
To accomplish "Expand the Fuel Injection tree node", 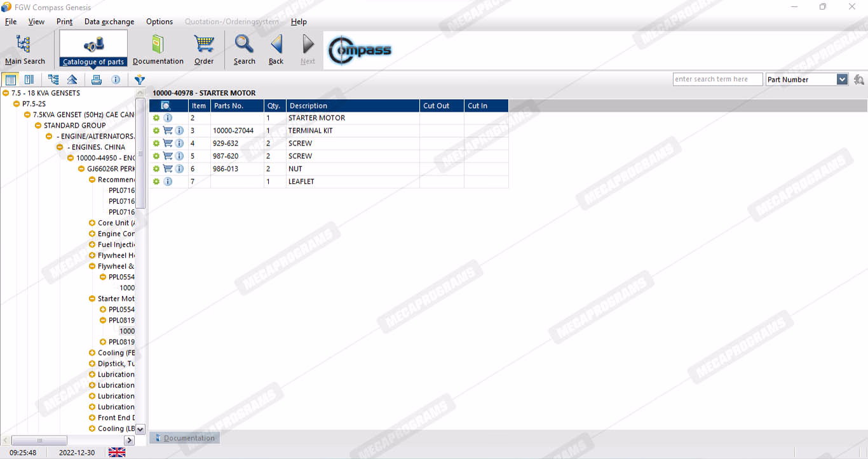I will [92, 244].
